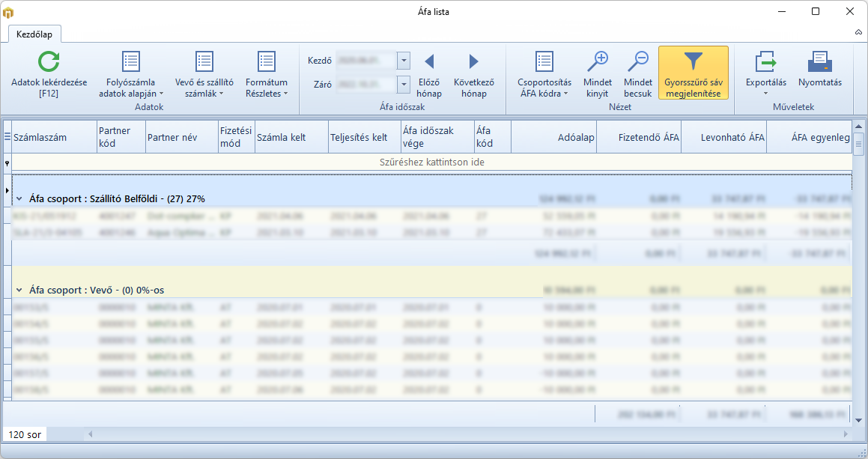This screenshot has width=868, height=459.
Task: Minimize the ribbon with the top-right chevron
Action: (x=858, y=33)
